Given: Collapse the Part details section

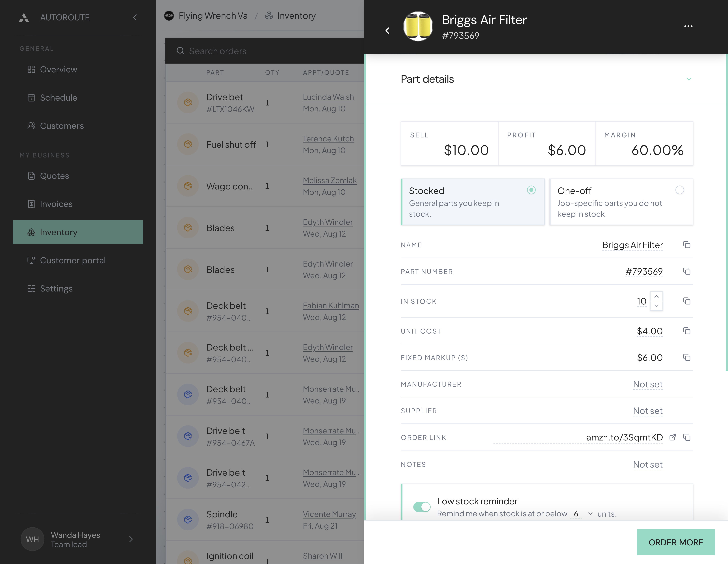Looking at the screenshot, I should point(689,79).
